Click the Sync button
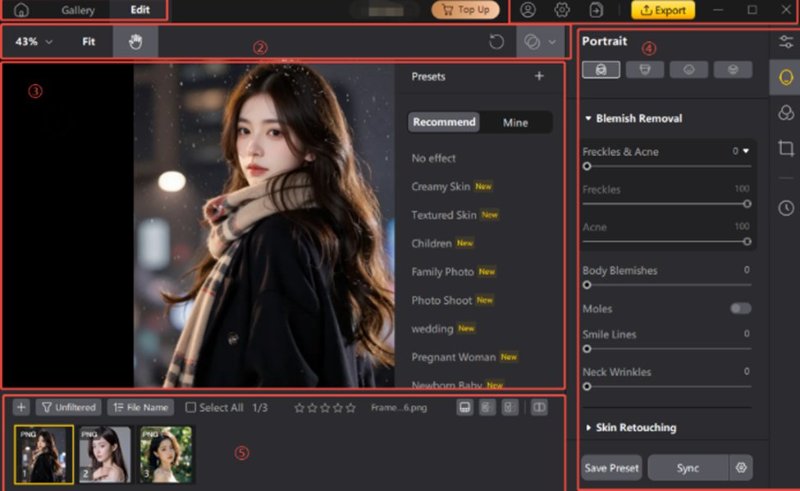800x491 pixels. [687, 468]
